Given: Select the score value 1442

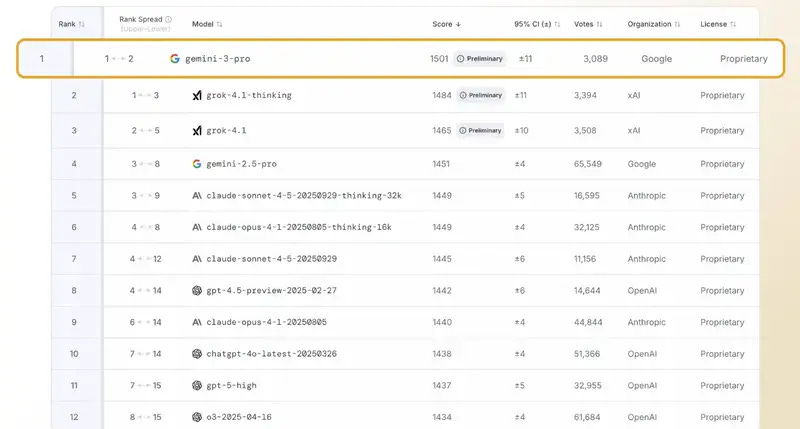Looking at the screenshot, I should tap(442, 290).
